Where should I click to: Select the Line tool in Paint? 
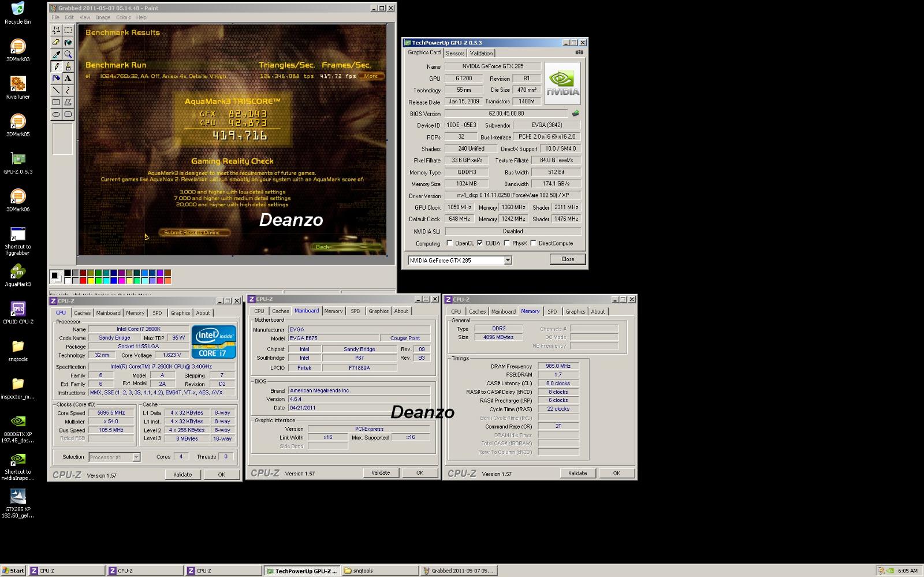56,90
